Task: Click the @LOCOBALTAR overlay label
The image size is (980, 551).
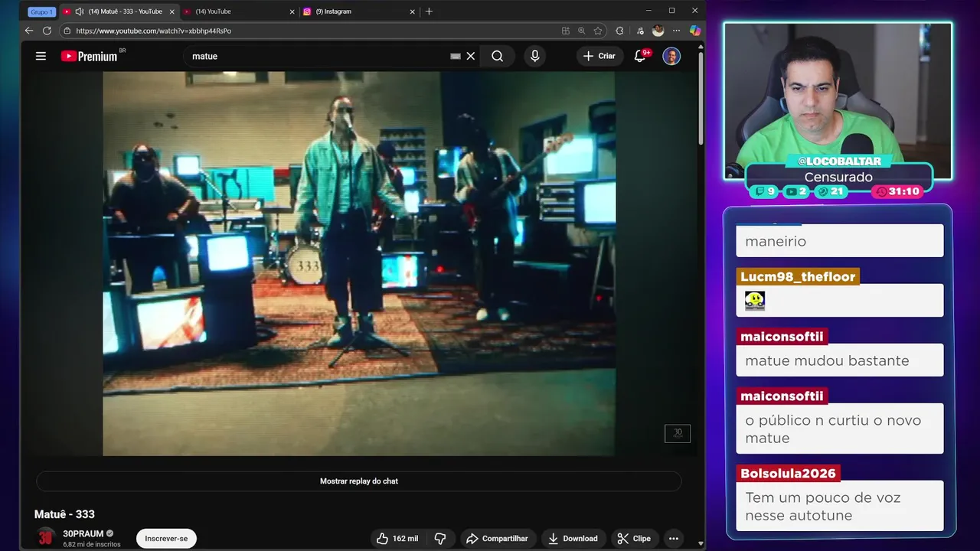Action: (x=838, y=161)
